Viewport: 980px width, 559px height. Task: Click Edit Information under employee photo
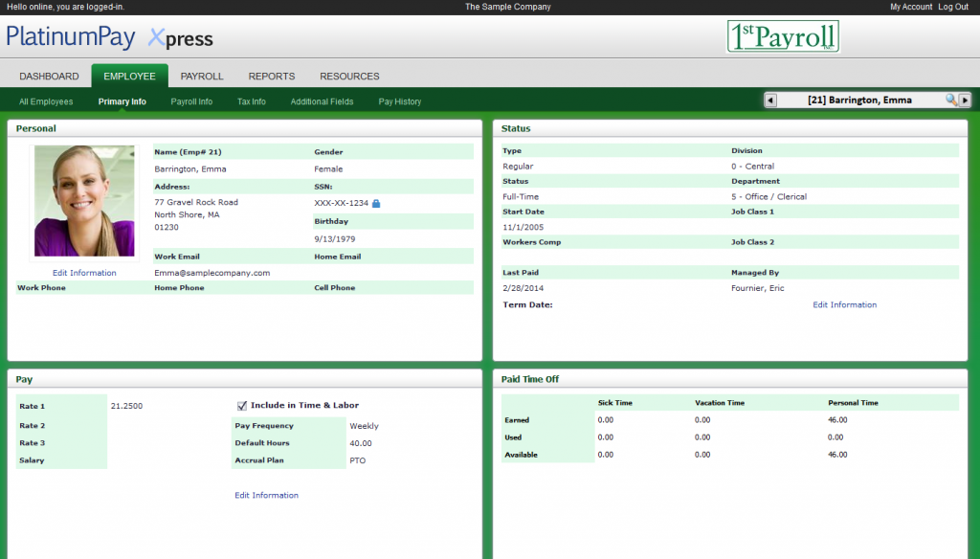coord(84,273)
